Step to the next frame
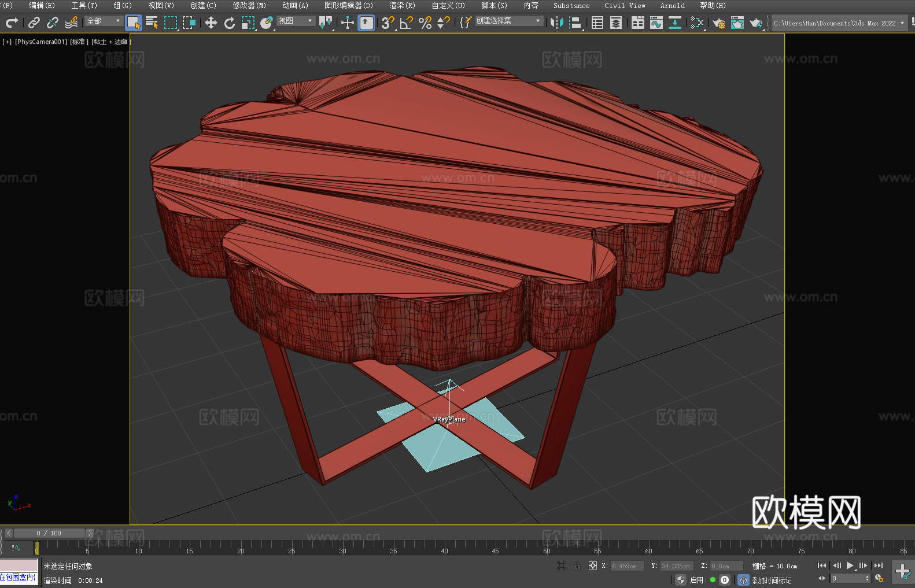This screenshot has height=588, width=915. coord(864,565)
